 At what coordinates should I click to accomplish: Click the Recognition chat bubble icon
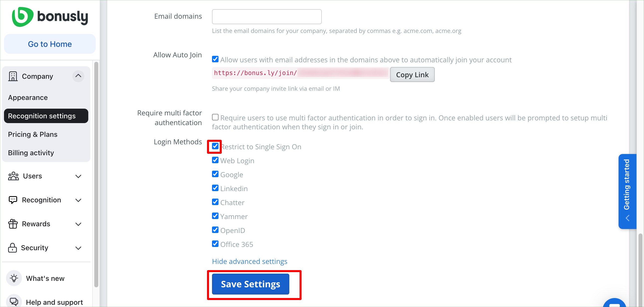point(13,200)
